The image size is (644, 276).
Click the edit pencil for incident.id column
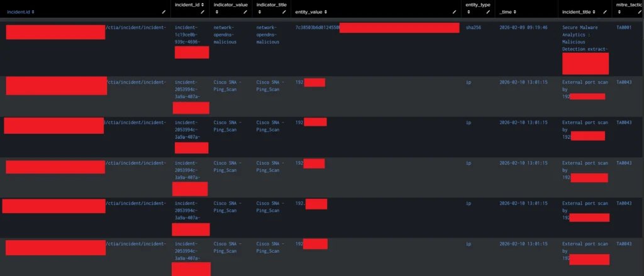coord(164,11)
